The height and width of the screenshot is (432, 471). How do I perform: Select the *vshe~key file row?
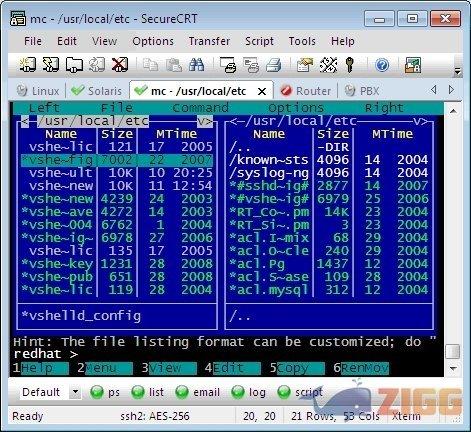point(117,264)
